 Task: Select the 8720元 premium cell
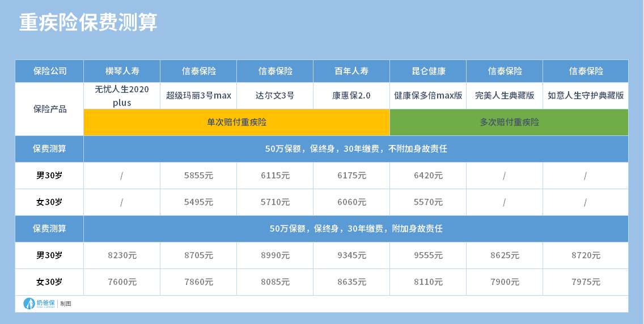tap(586, 255)
